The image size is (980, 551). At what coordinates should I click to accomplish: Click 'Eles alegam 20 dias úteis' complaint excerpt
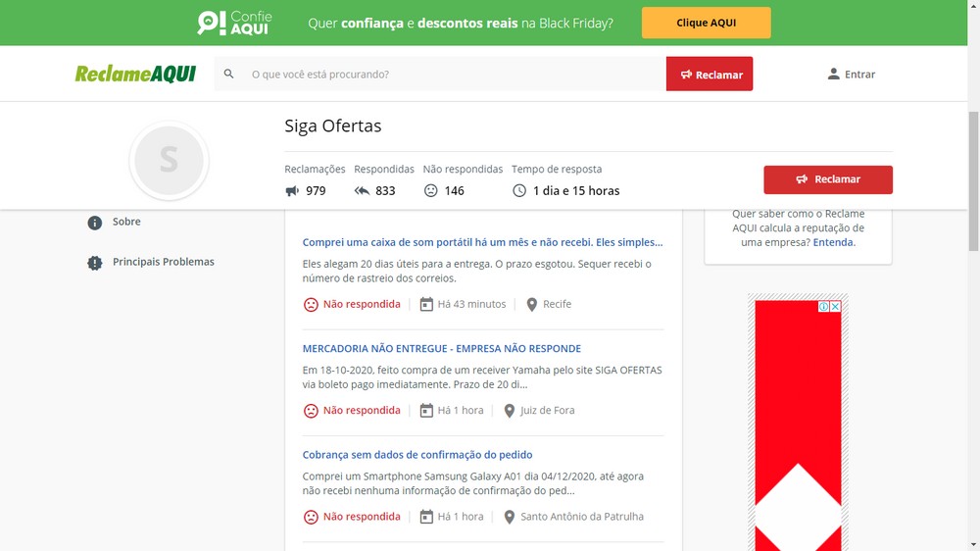477,271
